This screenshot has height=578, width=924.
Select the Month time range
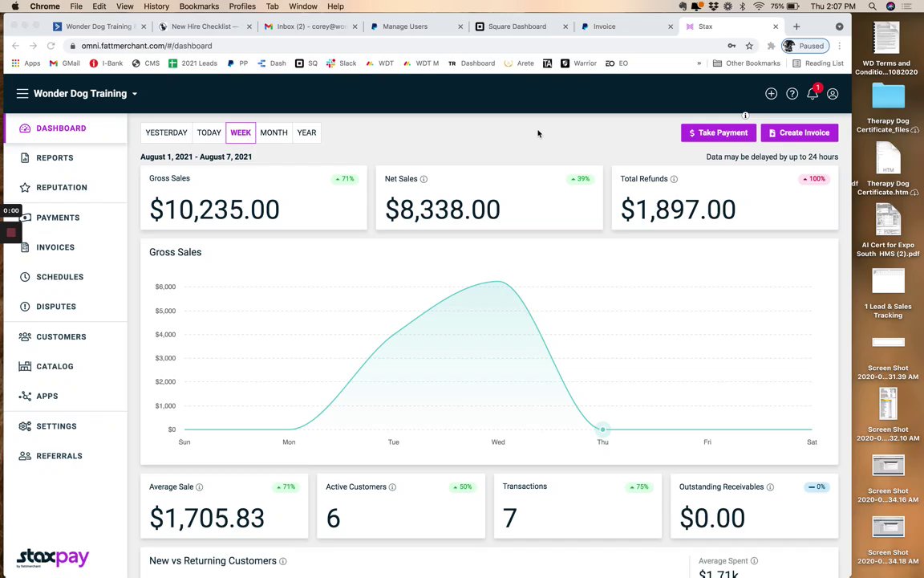tap(274, 132)
